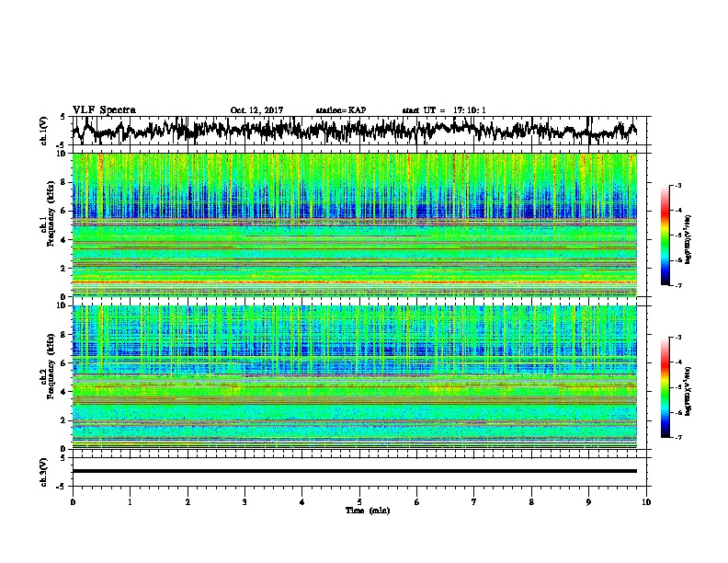The image size is (728, 563).
Task: Click the "ch.3(V)" axis label
Action: pos(44,473)
